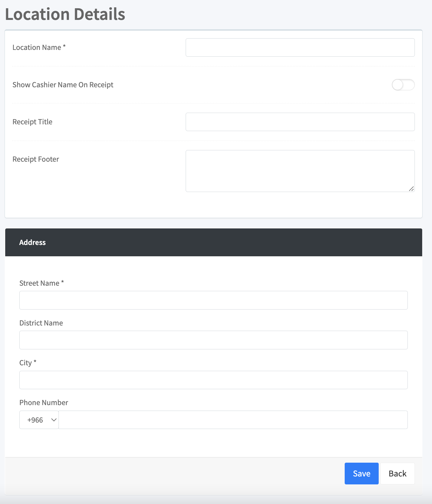432x504 pixels.
Task: Click the Receipt Title label text
Action: pos(32,122)
